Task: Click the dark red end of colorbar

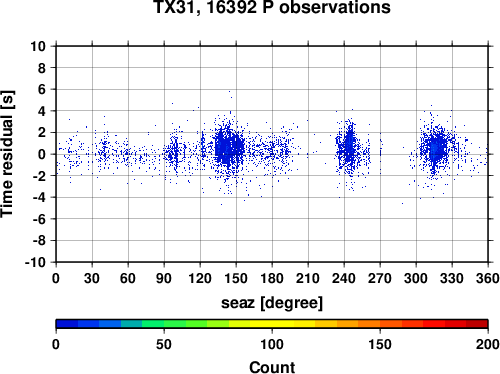Action: [477, 324]
